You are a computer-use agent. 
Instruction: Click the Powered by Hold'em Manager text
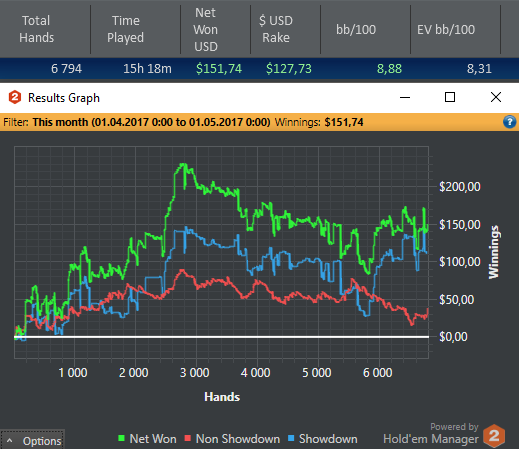(431, 433)
